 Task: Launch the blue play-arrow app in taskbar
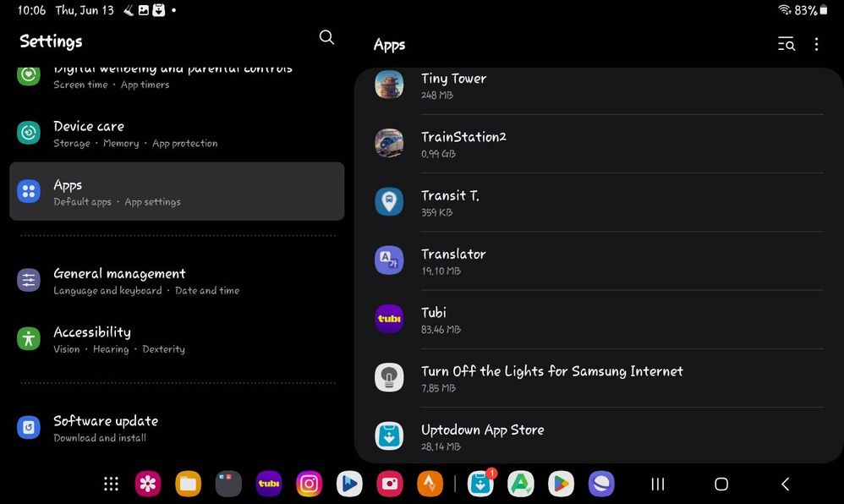tap(349, 484)
